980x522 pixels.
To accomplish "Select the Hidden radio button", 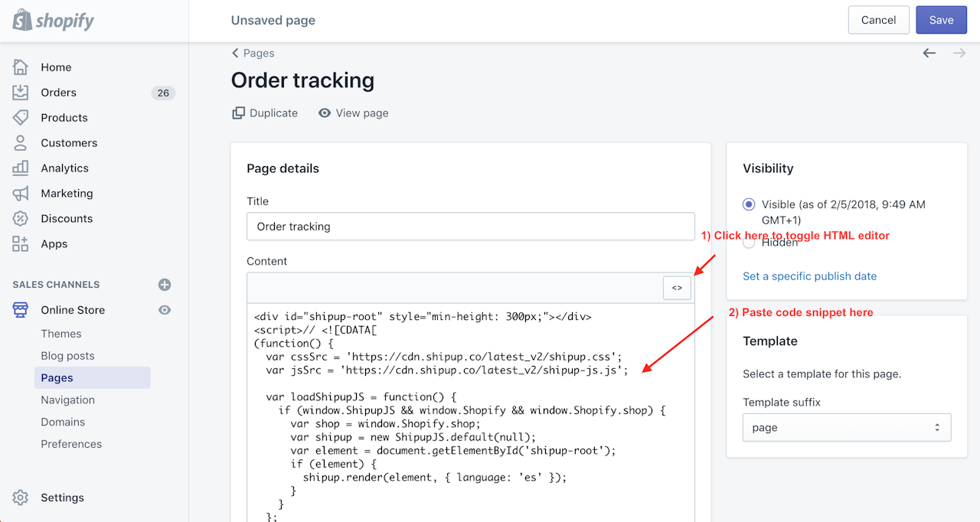I will click(749, 243).
